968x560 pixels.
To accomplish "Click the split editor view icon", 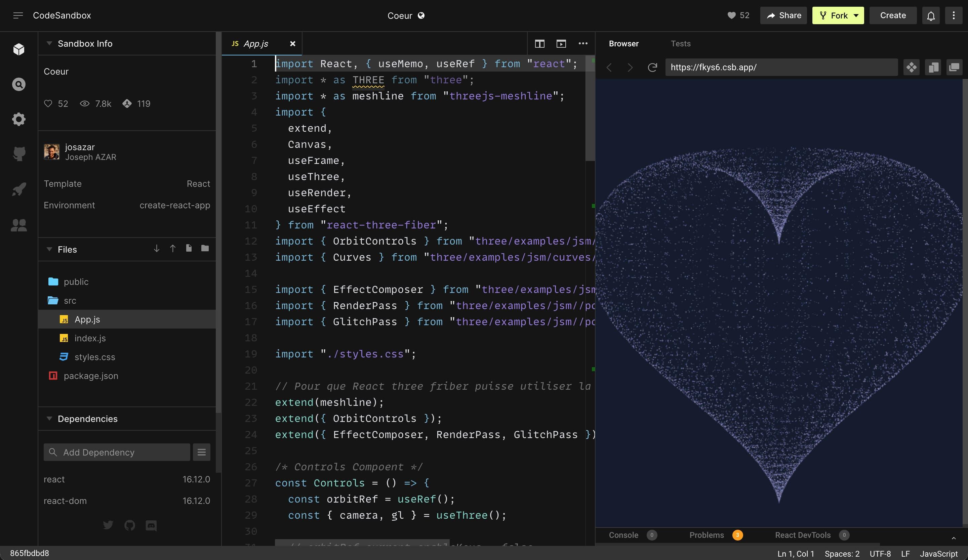I will pyautogui.click(x=540, y=43).
